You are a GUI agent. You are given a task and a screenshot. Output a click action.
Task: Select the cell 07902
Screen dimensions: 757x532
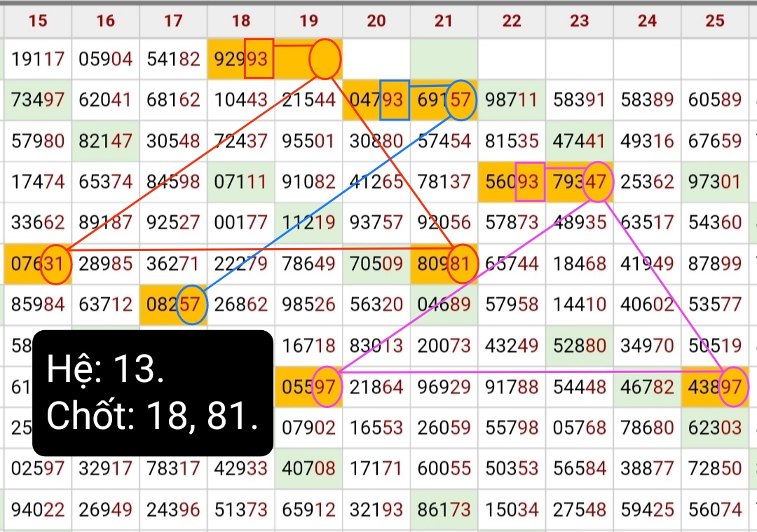tap(308, 428)
